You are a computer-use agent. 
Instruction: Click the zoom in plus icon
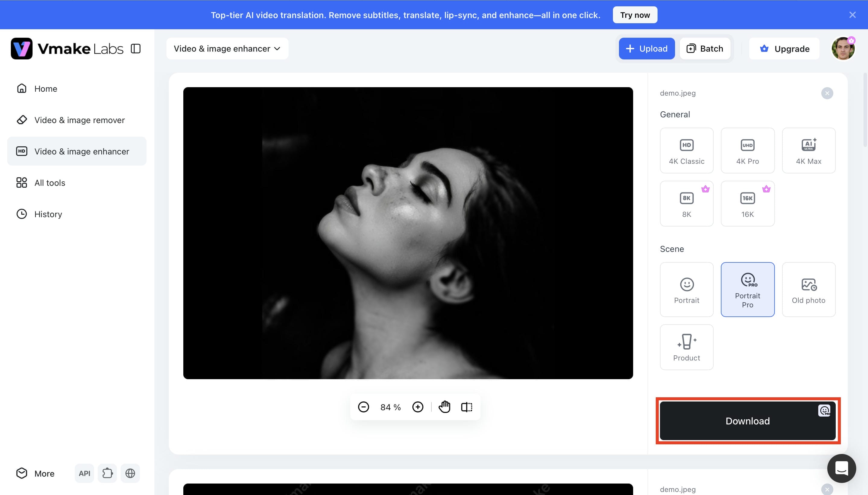point(418,407)
